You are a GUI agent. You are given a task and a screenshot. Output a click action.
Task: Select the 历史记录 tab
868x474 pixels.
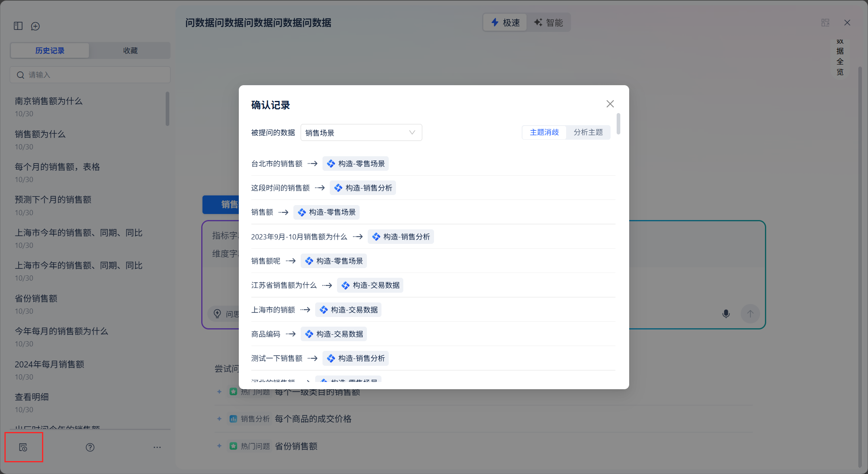click(50, 50)
